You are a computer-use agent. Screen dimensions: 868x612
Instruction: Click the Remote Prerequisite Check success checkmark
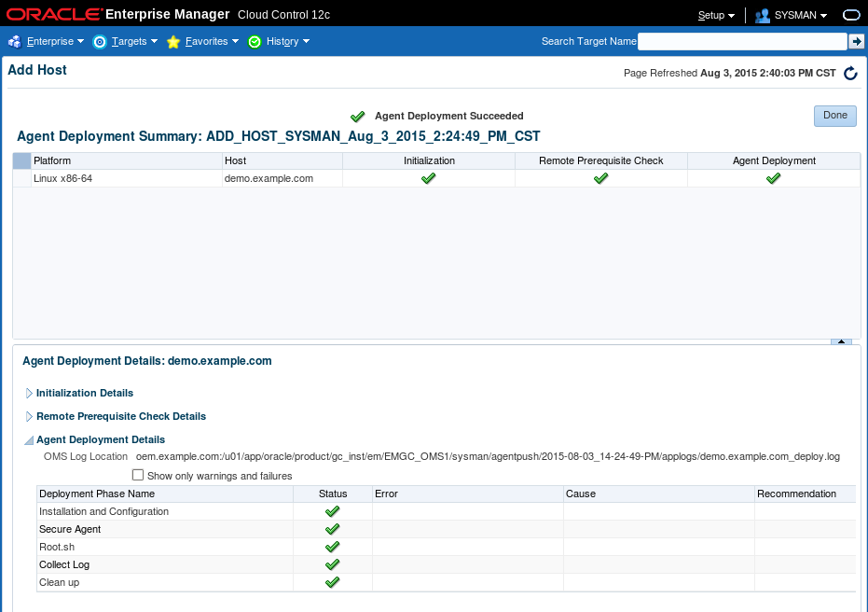click(x=600, y=178)
